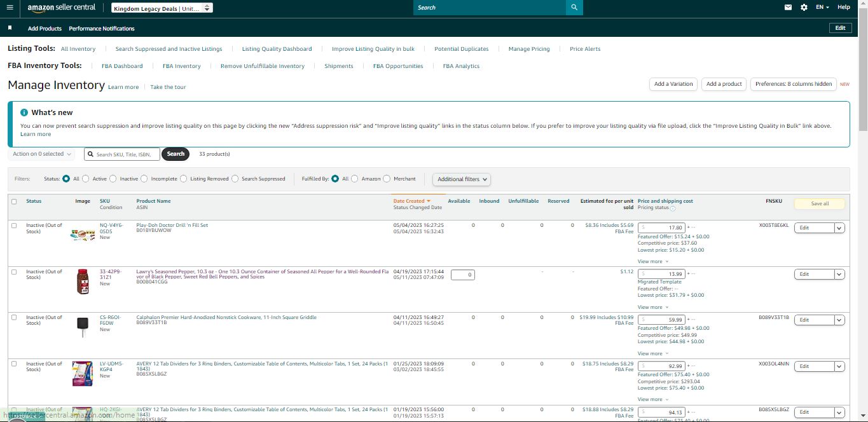The width and height of the screenshot is (868, 422).
Task: Open Manage Pricing tool
Action: 529,49
